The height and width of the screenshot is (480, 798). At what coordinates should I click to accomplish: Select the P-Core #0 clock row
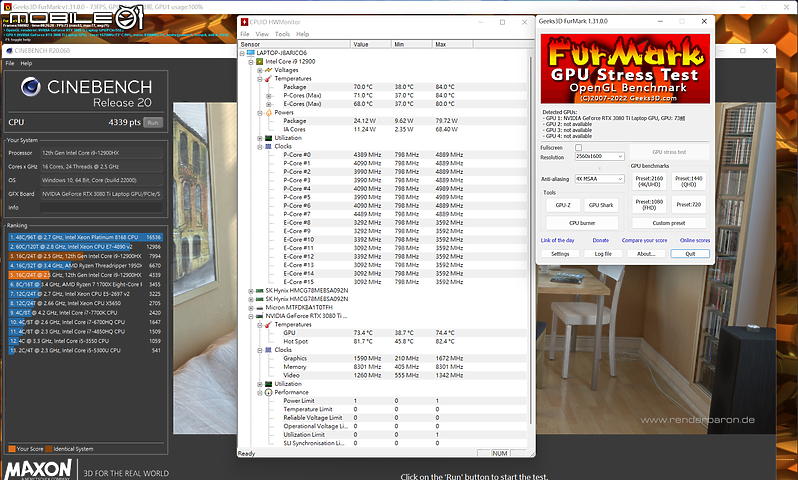click(383, 155)
